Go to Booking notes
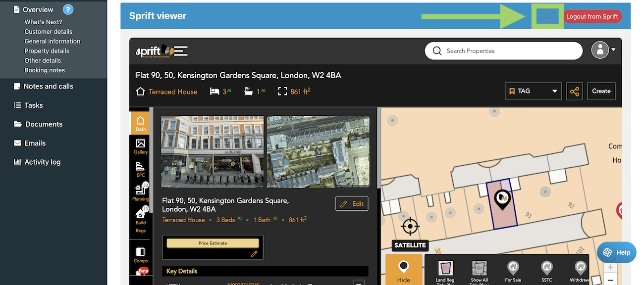This screenshot has height=285, width=644. 45,70
